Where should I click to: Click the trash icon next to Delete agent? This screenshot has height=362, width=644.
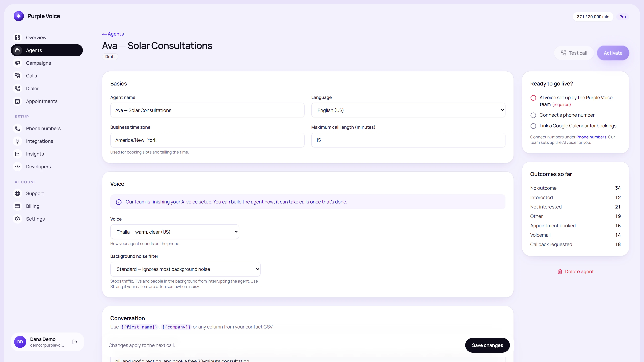(x=560, y=271)
